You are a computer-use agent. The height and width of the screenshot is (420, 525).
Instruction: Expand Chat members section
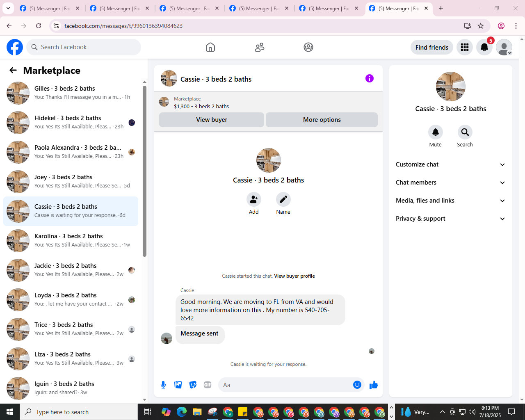451,183
